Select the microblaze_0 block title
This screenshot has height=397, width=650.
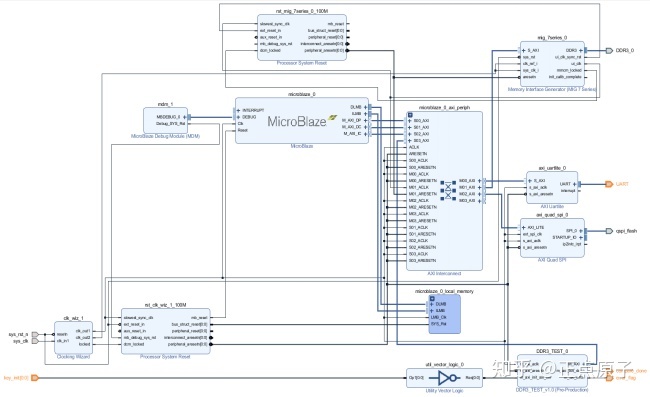tap(302, 94)
